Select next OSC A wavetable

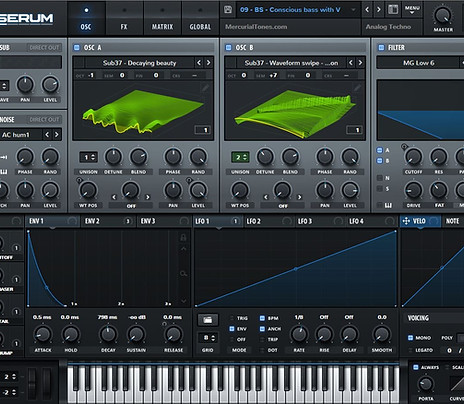tap(208, 62)
